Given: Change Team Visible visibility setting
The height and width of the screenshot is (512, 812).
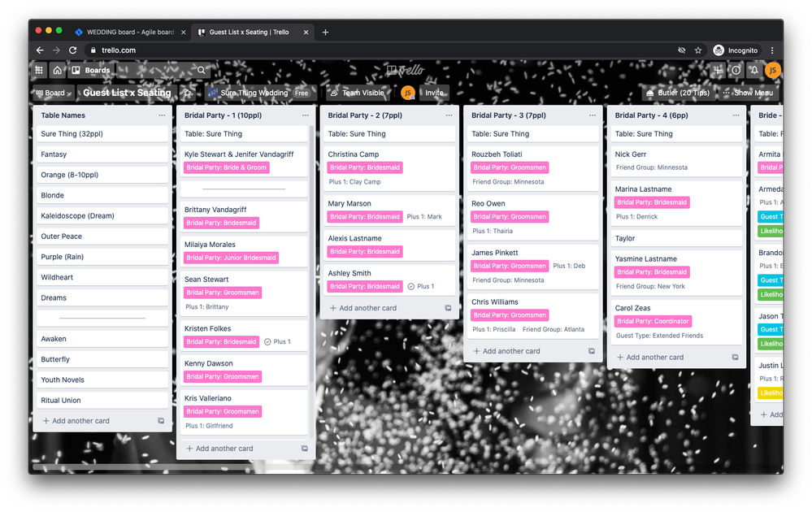Looking at the screenshot, I should 358,93.
